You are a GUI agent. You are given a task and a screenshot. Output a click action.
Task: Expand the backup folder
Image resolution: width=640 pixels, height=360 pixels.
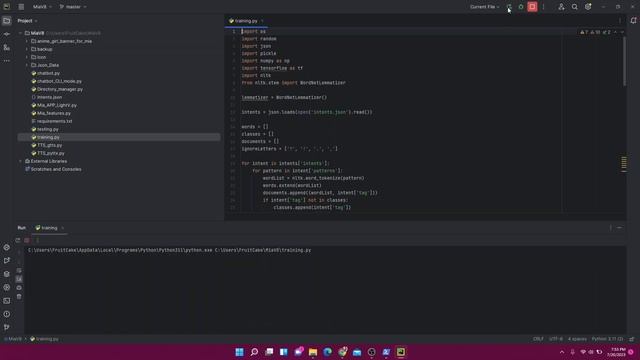pyautogui.click(x=27, y=49)
